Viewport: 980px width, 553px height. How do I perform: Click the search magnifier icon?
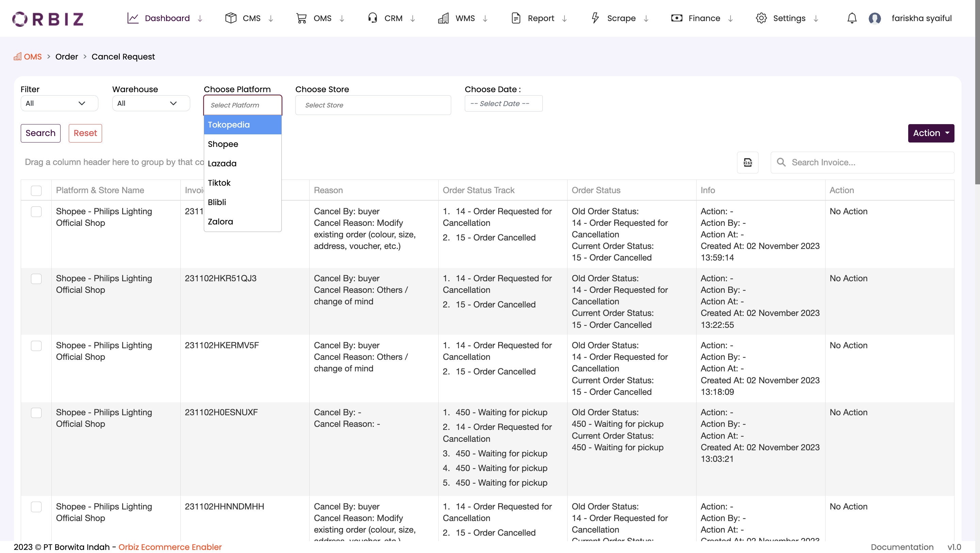781,163
